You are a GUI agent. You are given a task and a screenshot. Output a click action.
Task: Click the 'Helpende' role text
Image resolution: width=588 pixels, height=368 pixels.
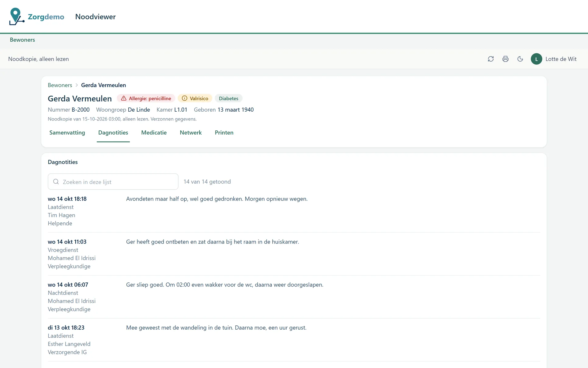tap(60, 224)
